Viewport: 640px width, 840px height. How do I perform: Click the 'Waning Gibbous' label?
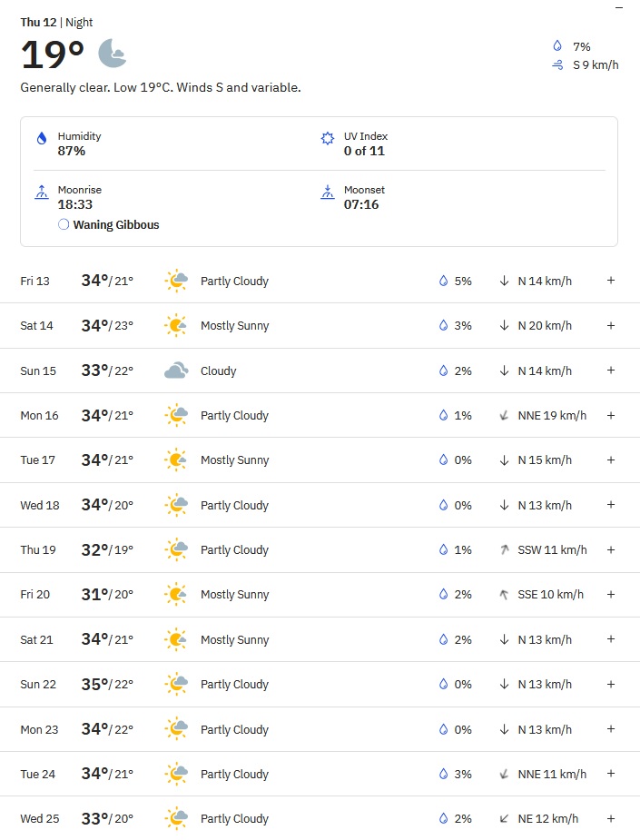116,225
